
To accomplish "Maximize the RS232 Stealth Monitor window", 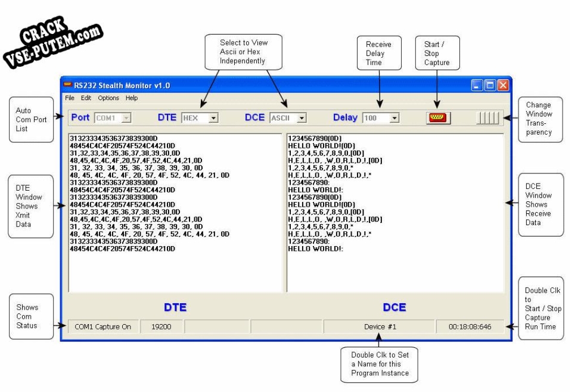I will coord(490,86).
